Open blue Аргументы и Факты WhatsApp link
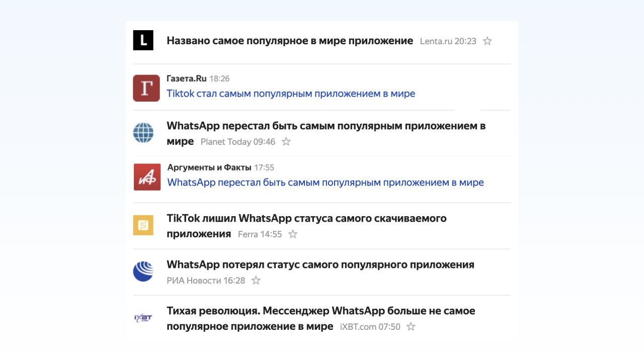The image size is (644, 362). (326, 183)
